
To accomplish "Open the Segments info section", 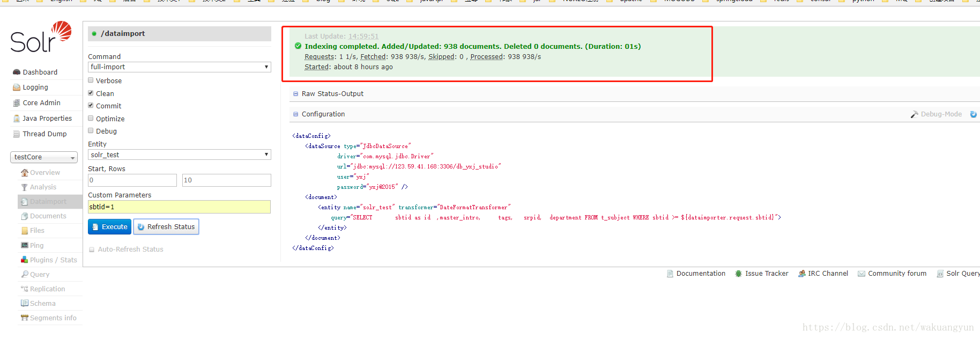I will coord(53,318).
